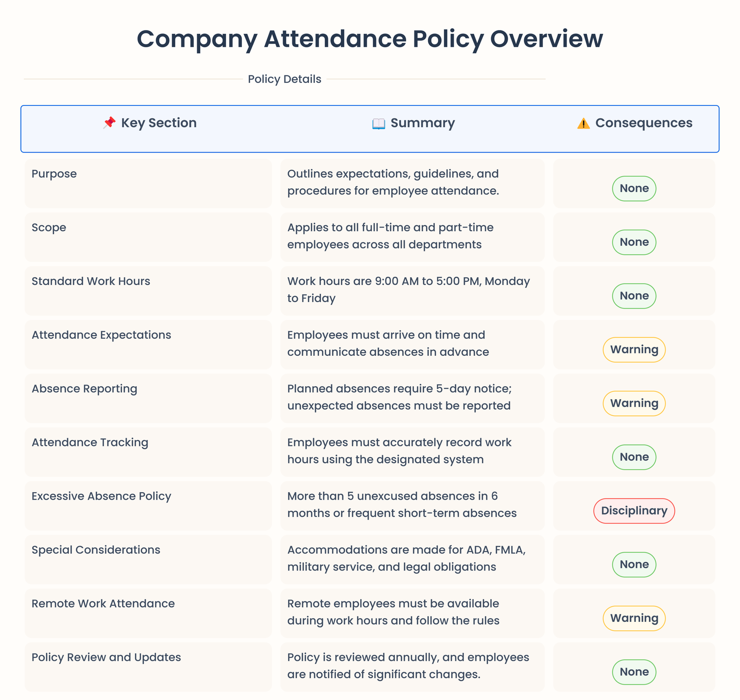This screenshot has width=740, height=700.
Task: Click the None badge in the Purpose row
Action: click(634, 188)
